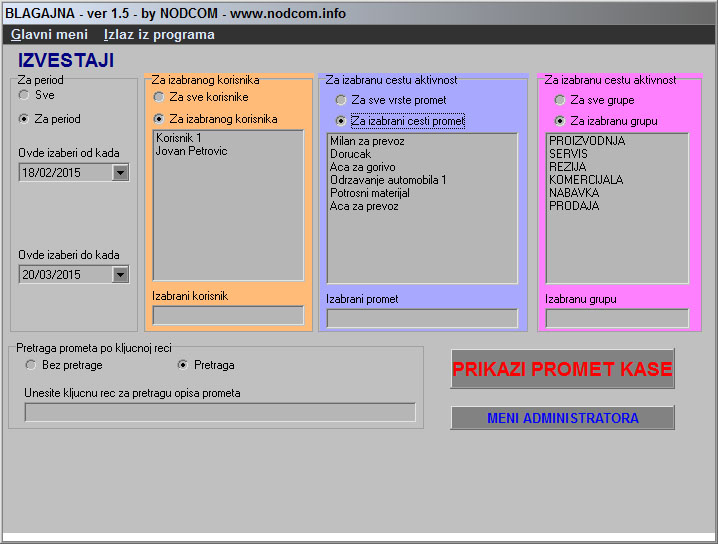Click the Izabrani promet text field
Screen dimensions: 718x544
coord(422,318)
